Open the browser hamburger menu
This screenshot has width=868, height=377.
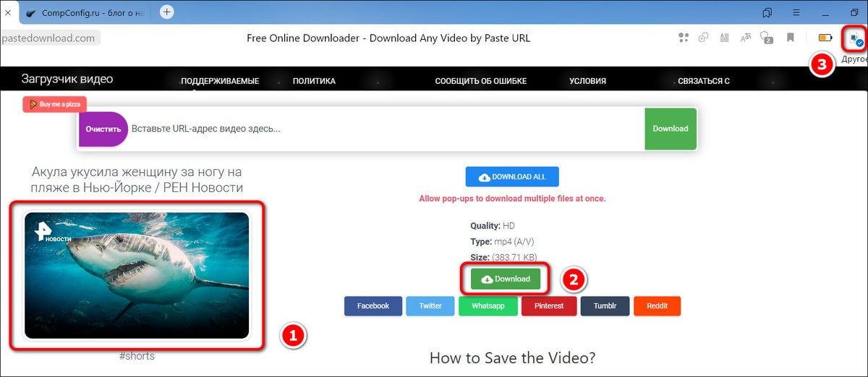[x=796, y=12]
